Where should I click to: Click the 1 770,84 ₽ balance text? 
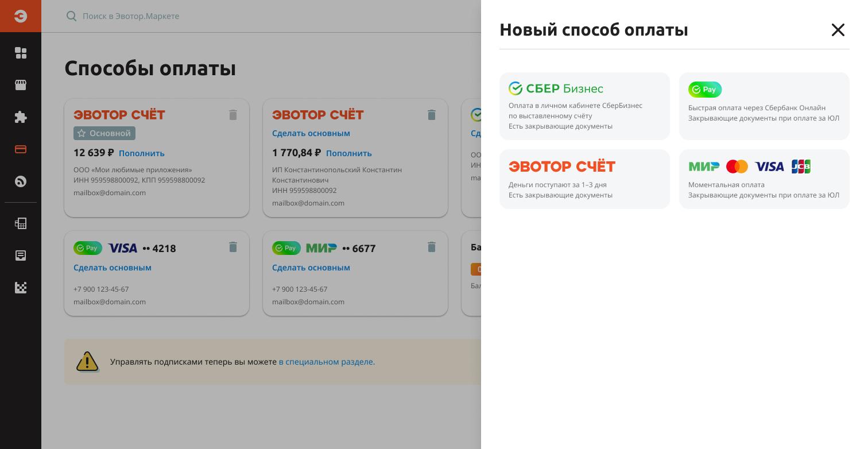click(297, 153)
